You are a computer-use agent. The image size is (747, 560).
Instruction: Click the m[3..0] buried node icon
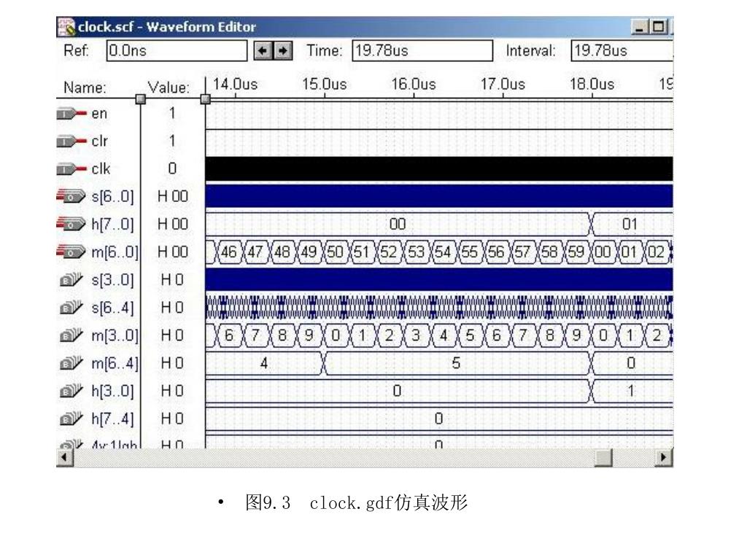(71, 335)
